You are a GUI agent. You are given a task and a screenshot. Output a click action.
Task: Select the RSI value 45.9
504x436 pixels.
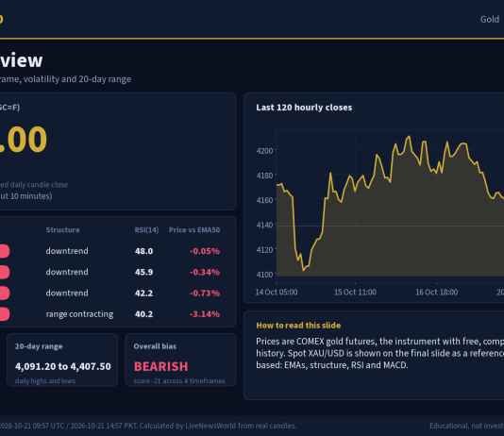[143, 272]
